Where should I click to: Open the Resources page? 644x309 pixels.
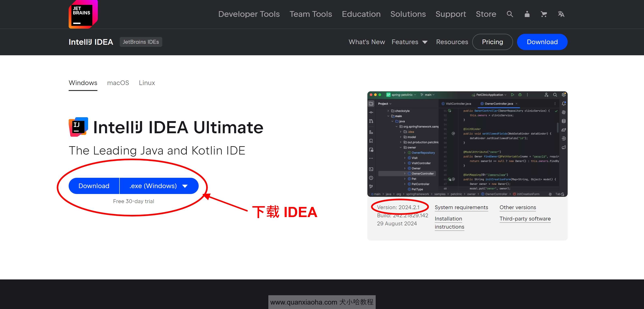(x=452, y=42)
